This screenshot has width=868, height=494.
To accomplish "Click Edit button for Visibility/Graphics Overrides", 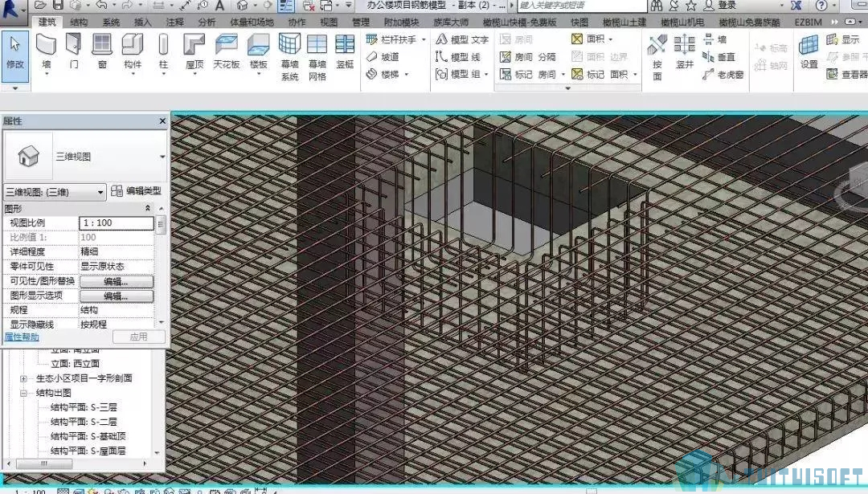I will 117,282.
